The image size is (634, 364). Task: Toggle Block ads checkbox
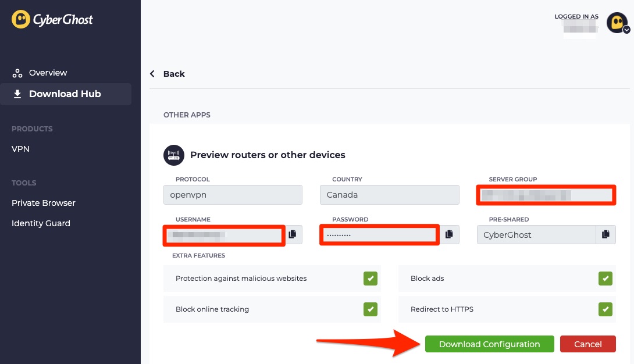[x=605, y=279]
